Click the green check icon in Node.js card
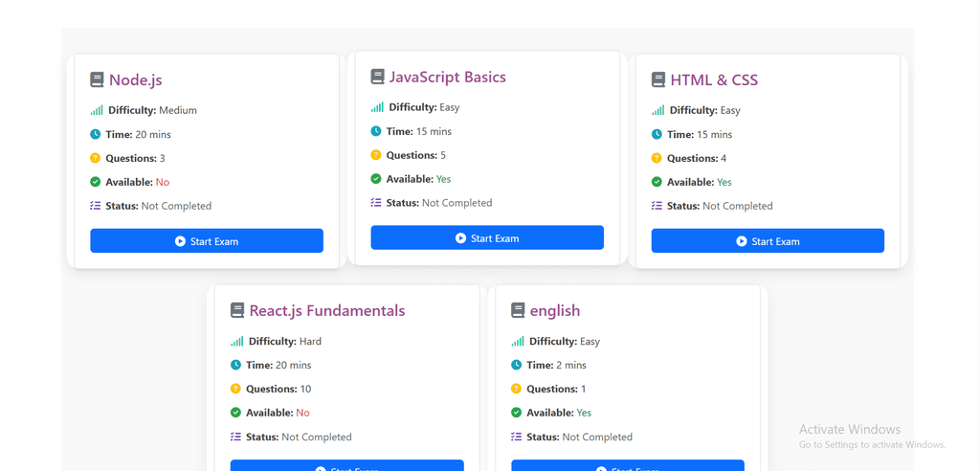This screenshot has width=980, height=471. click(96, 182)
